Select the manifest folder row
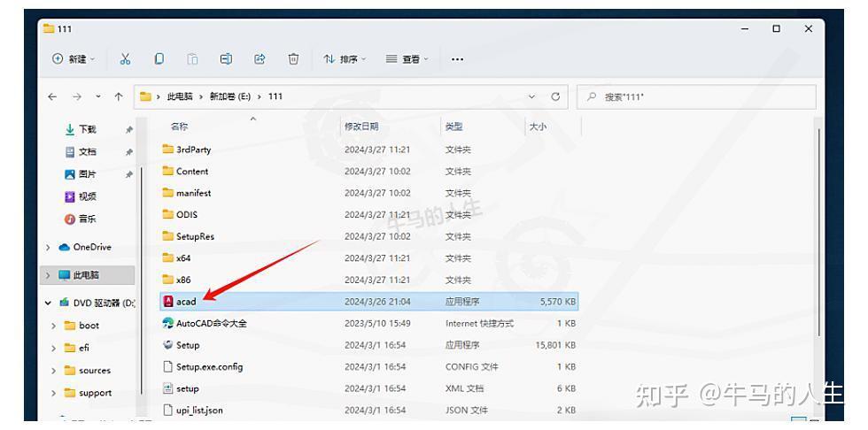This screenshot has width=868, height=430. tap(369, 193)
